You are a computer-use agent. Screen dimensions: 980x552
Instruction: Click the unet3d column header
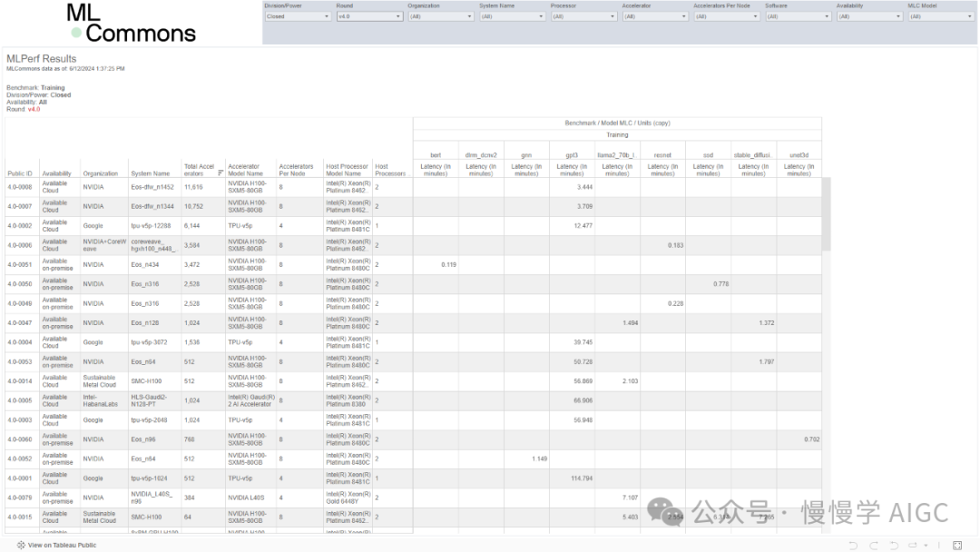799,155
